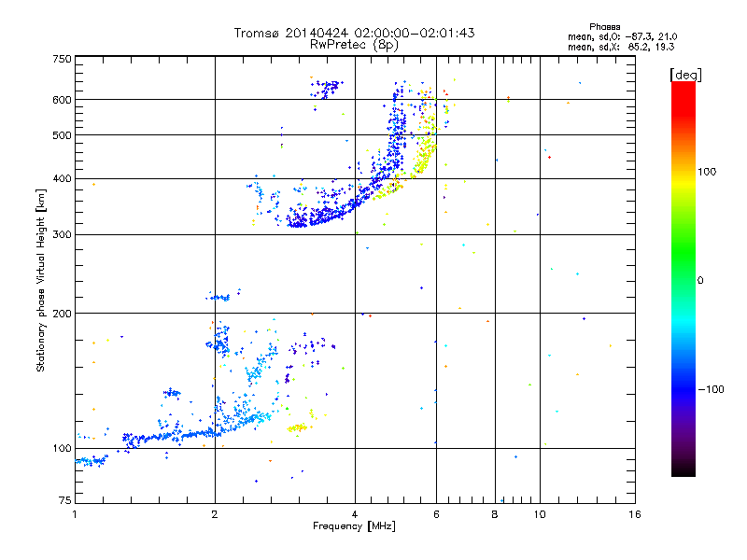The width and height of the screenshot is (747, 560).
Task: Select the 'mean, sd,X: 85.2, 19.3' line
Action: coord(621,47)
